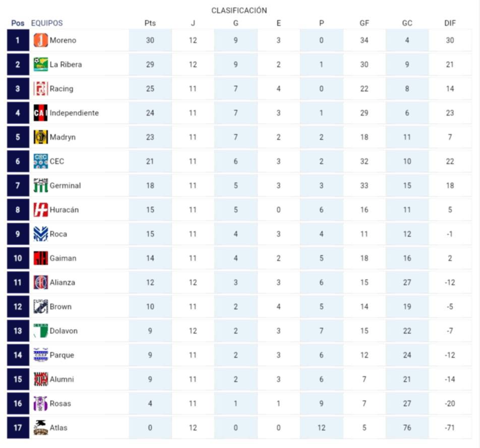480x448 pixels.
Task: Click the Gaiman red-black crest
Action: coord(40,258)
